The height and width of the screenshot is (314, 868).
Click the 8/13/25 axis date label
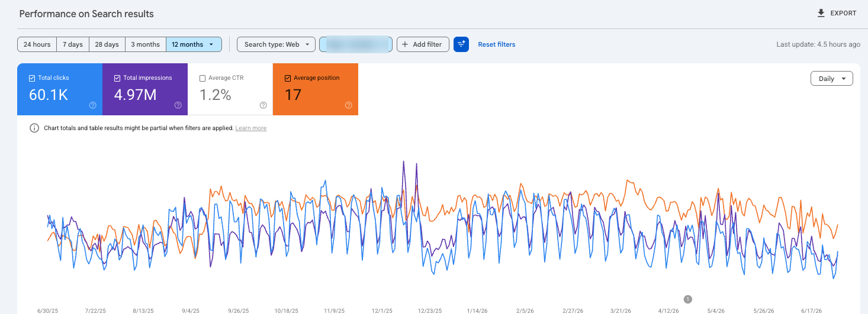(x=143, y=310)
